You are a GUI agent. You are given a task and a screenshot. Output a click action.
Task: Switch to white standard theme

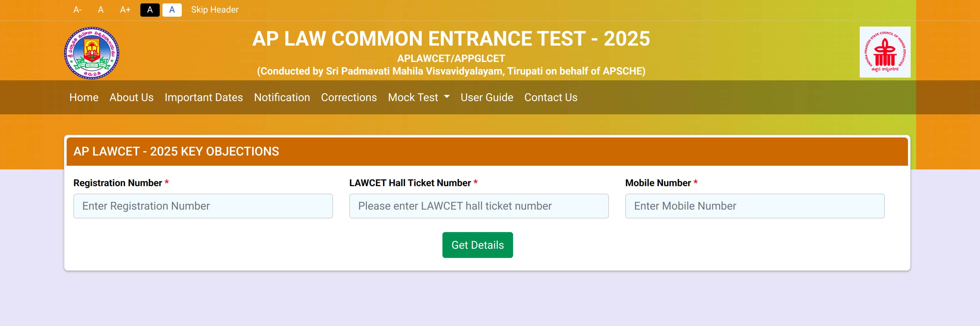point(172,10)
